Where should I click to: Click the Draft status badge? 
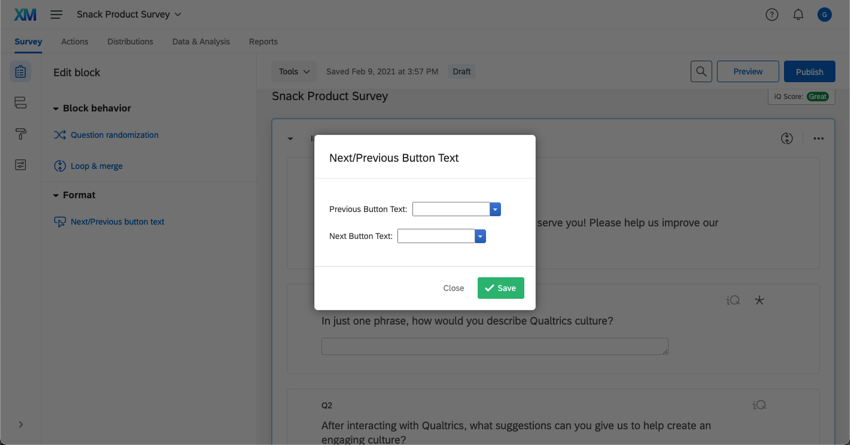pos(461,72)
